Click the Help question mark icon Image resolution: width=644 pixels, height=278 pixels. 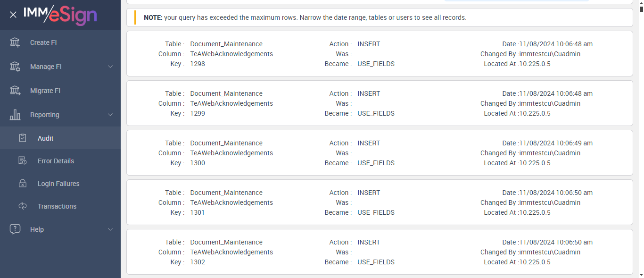(15, 229)
